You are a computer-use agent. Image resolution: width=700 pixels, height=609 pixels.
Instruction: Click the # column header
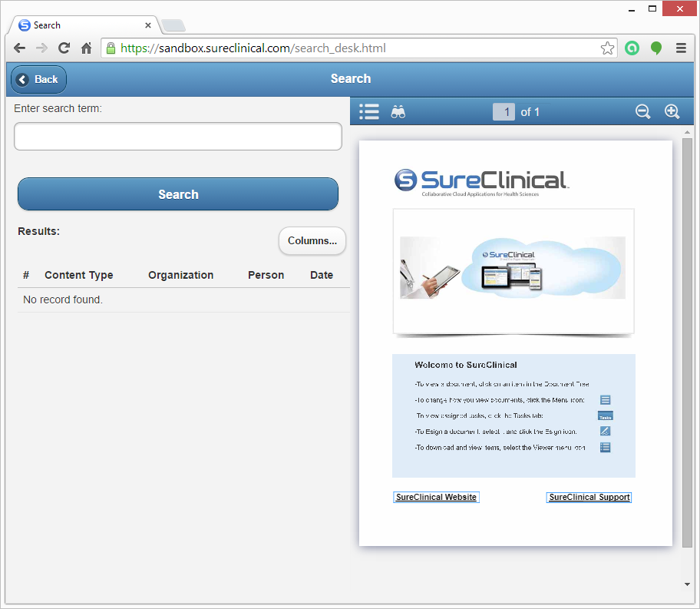click(x=26, y=275)
